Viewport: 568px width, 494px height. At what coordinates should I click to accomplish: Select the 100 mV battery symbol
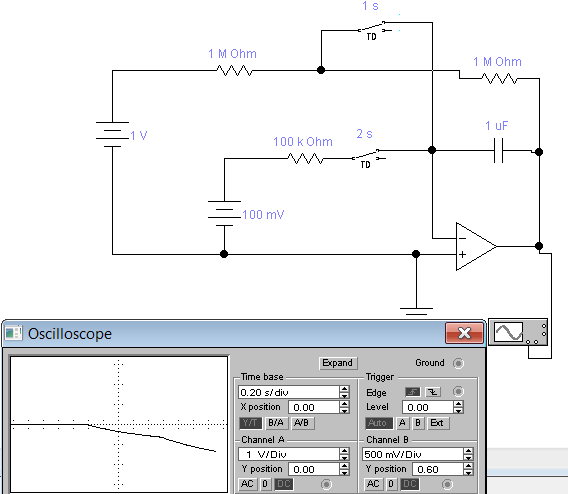[x=224, y=213]
